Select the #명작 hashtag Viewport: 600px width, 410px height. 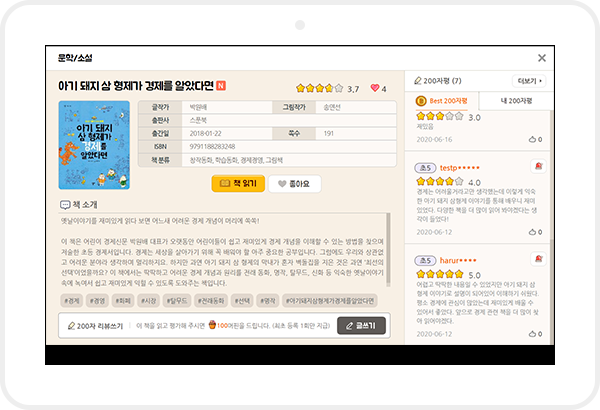point(267,301)
